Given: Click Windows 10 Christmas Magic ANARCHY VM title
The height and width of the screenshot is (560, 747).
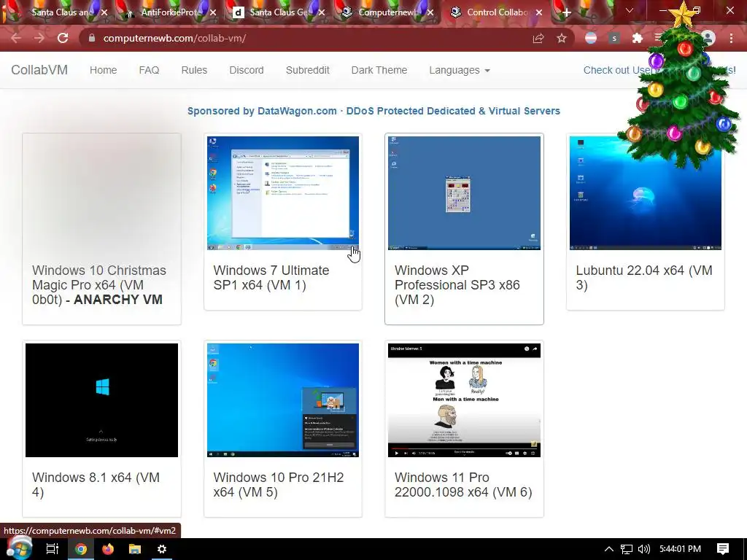Looking at the screenshot, I should 99,285.
